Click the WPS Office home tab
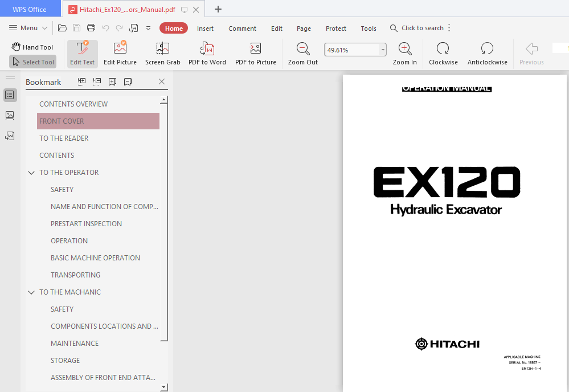Viewport: 569px width, 392px height. click(30, 9)
